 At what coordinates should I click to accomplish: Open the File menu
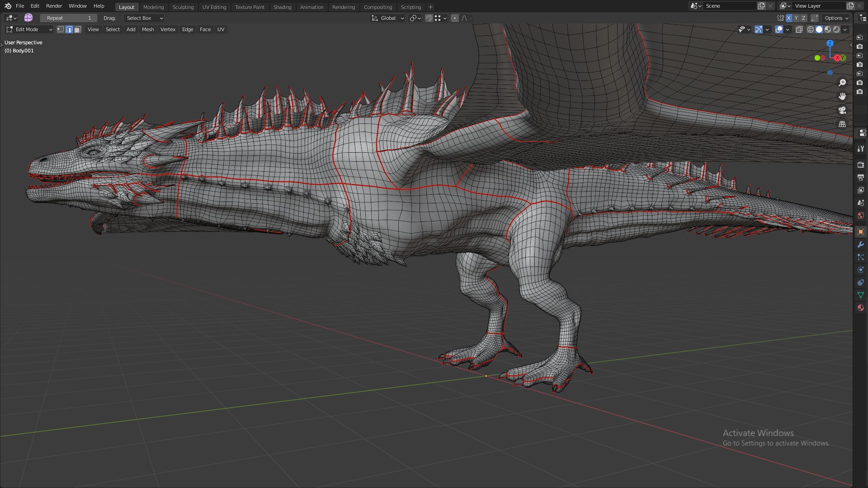click(20, 6)
